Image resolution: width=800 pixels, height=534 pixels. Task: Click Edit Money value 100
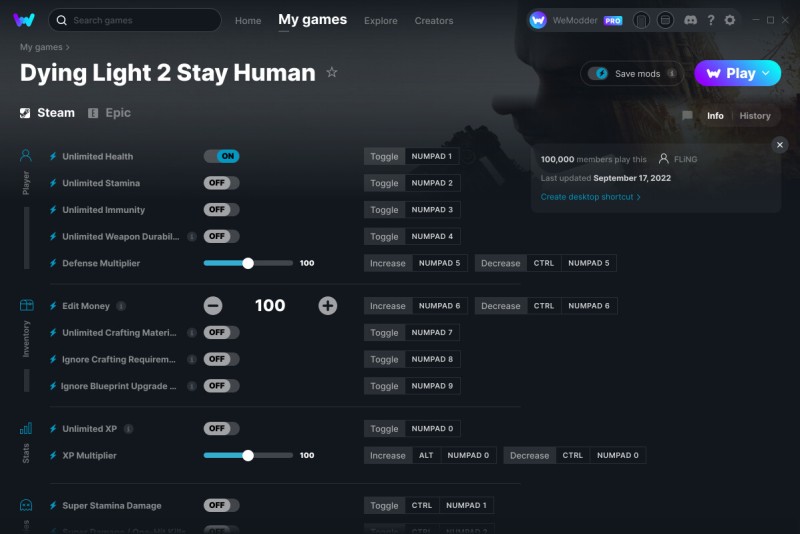click(x=270, y=306)
